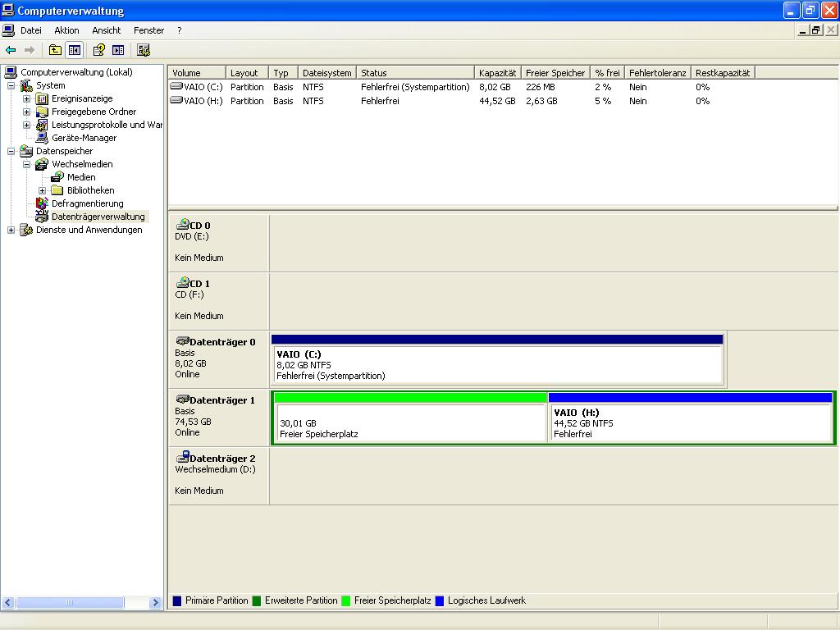Collapse the Datenspeicher tree node
The height and width of the screenshot is (630, 840).
click(x=11, y=151)
